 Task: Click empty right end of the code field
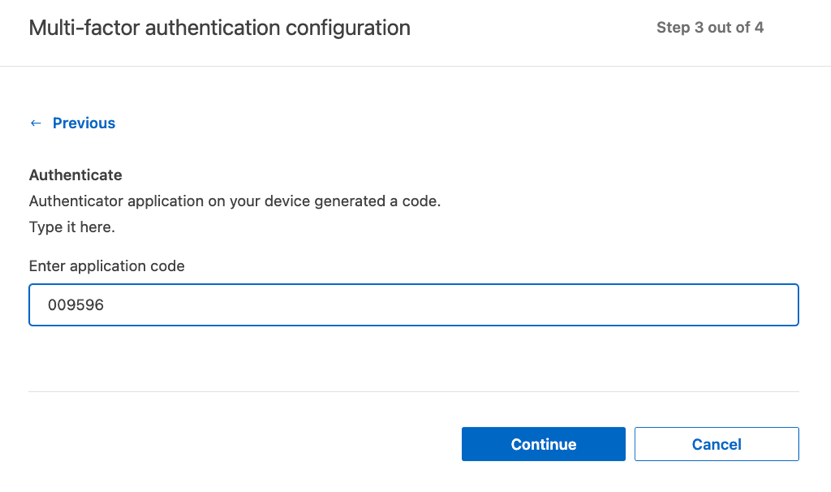[740, 305]
